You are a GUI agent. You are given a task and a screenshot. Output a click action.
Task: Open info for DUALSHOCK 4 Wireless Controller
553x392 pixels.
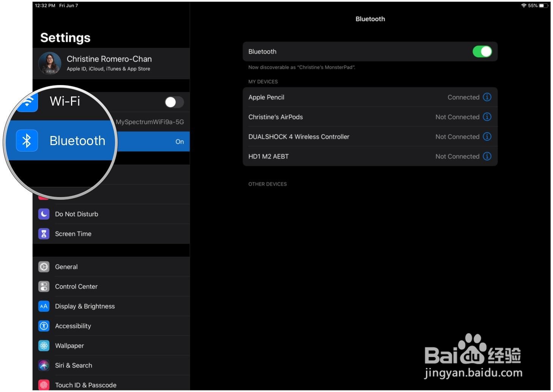[x=487, y=137]
